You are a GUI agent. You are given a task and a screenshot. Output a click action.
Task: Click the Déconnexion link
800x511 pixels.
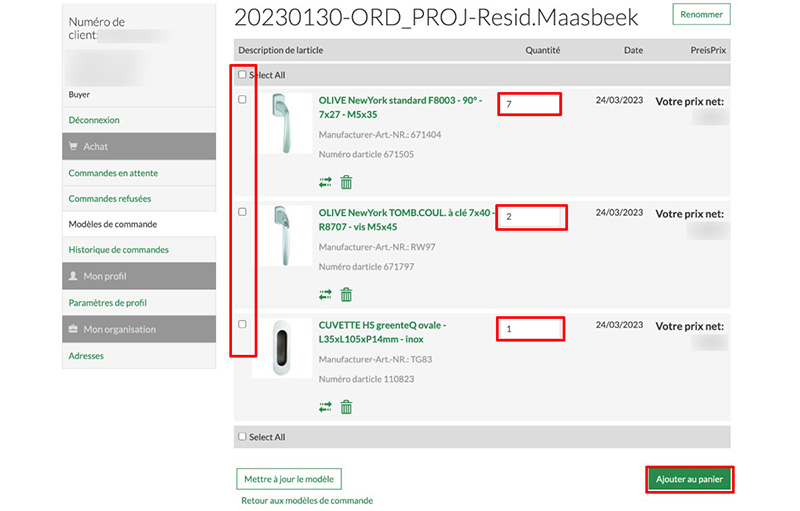(94, 120)
